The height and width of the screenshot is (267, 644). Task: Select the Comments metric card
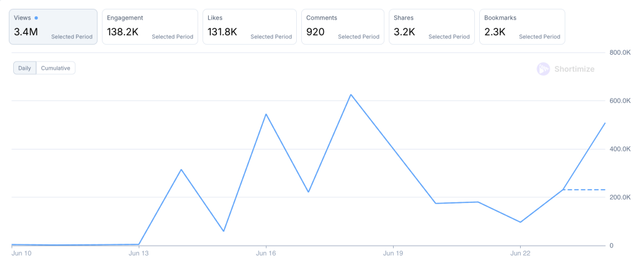pyautogui.click(x=342, y=27)
